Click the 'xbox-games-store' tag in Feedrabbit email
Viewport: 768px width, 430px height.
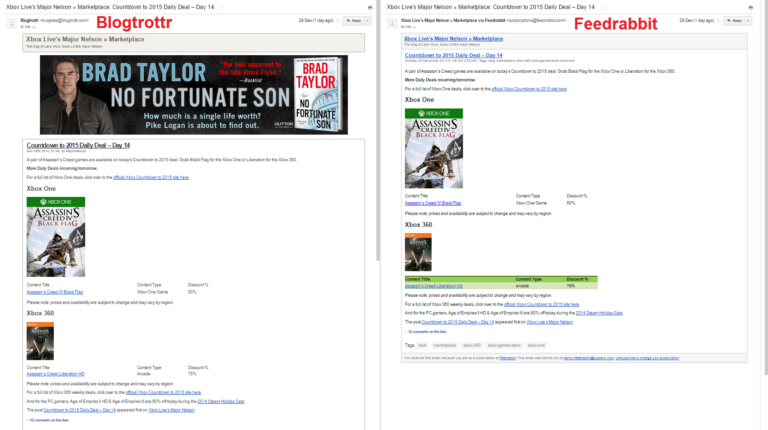pyautogui.click(x=504, y=345)
